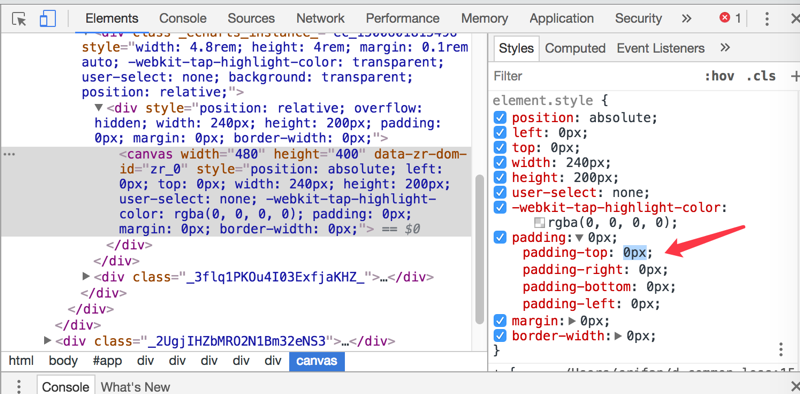Screen dimensions: 800x394
Task: Click the ellipsis beside the canvas node
Action: 9,154
